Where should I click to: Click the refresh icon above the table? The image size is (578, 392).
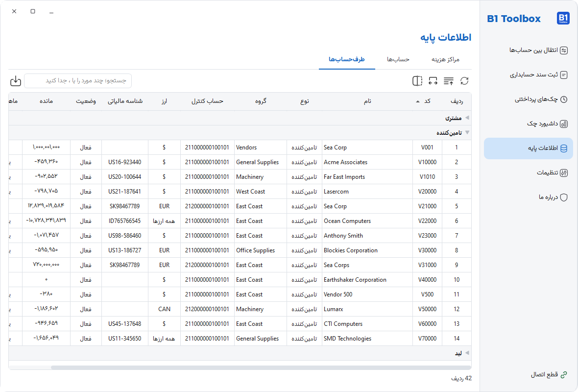[464, 81]
